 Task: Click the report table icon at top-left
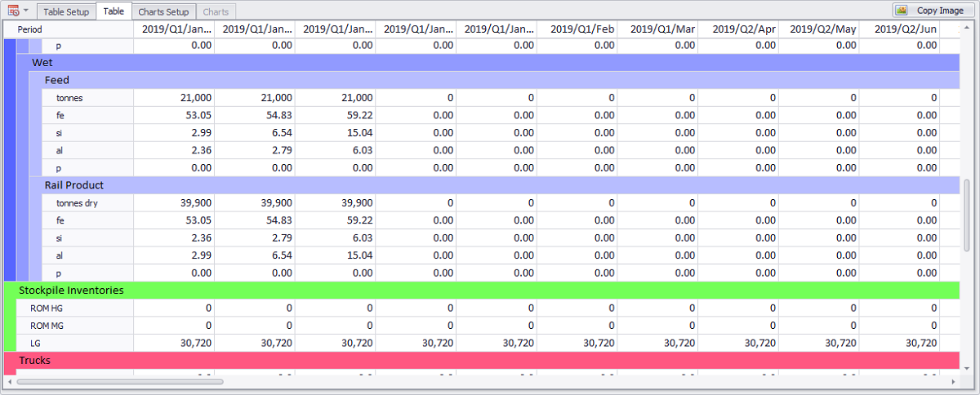[x=13, y=11]
